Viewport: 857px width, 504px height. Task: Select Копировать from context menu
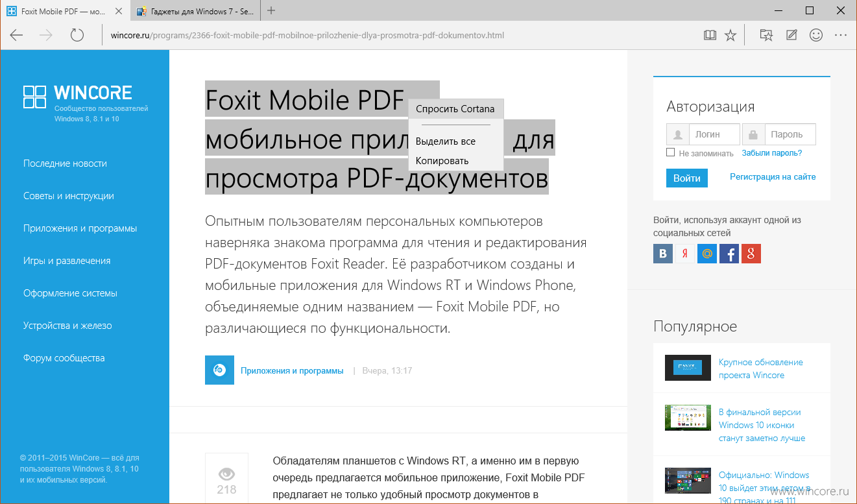coord(455,160)
